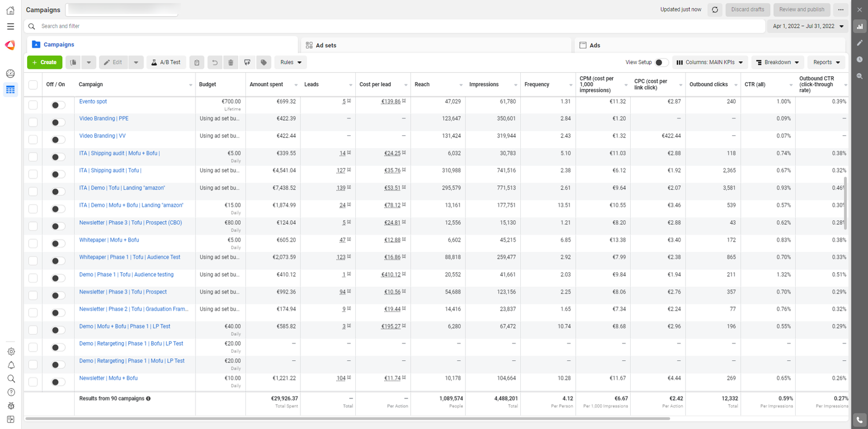
Task: Expand the arrow next to the Duplicate button
Action: [89, 62]
